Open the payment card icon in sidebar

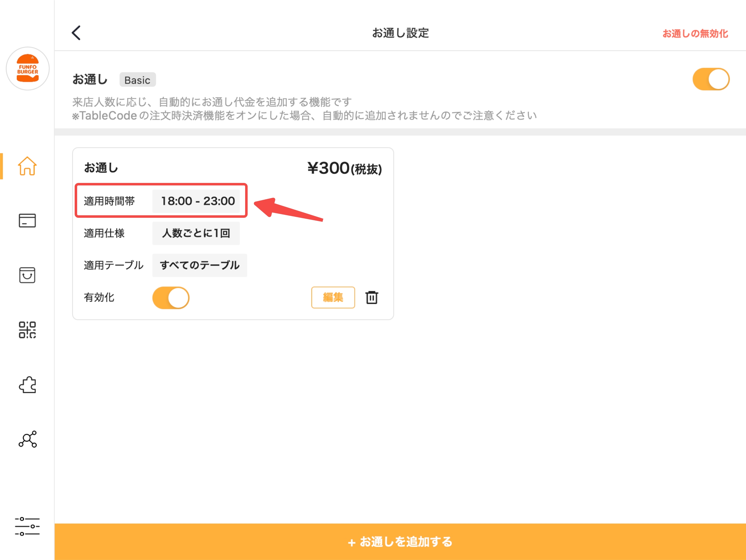pyautogui.click(x=27, y=221)
